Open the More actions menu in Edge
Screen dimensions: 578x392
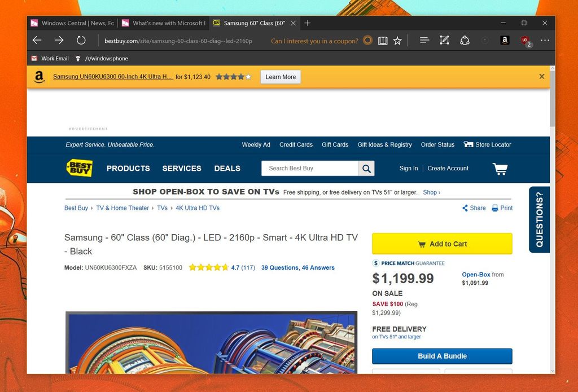tap(545, 40)
